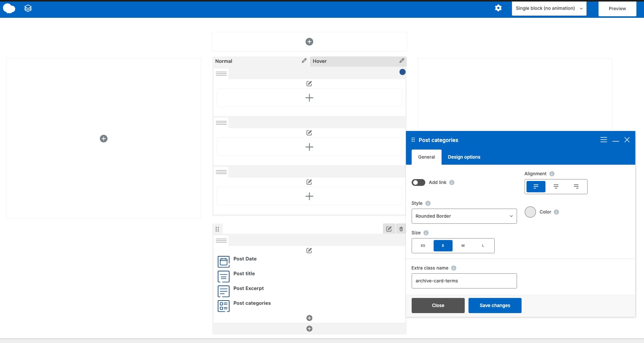Click the Post Date calendar icon
This screenshot has height=343, width=644.
pos(224,262)
